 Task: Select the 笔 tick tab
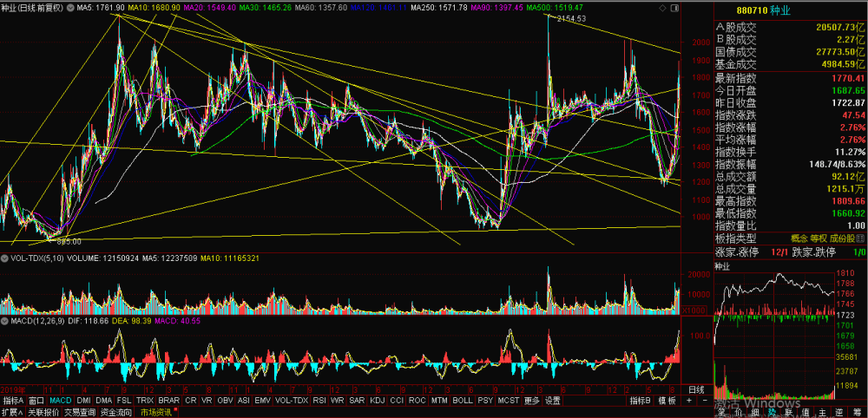[721, 412]
